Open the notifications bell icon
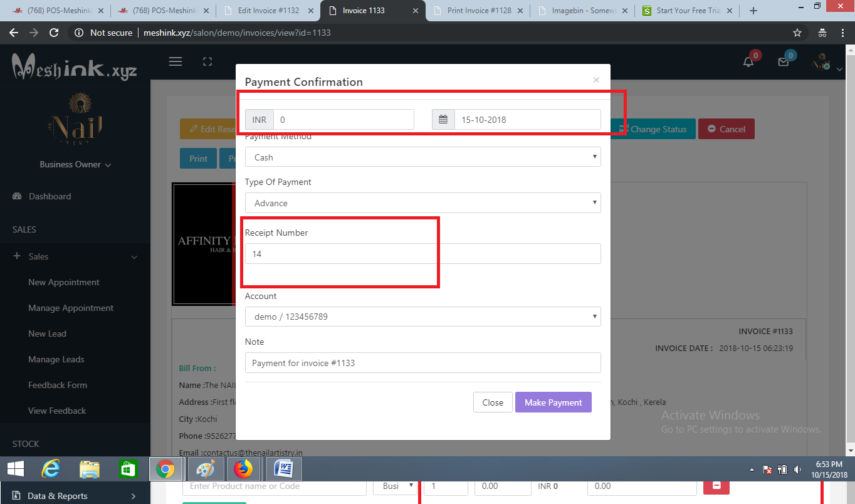Viewport: 855px width, 504px height. [748, 61]
